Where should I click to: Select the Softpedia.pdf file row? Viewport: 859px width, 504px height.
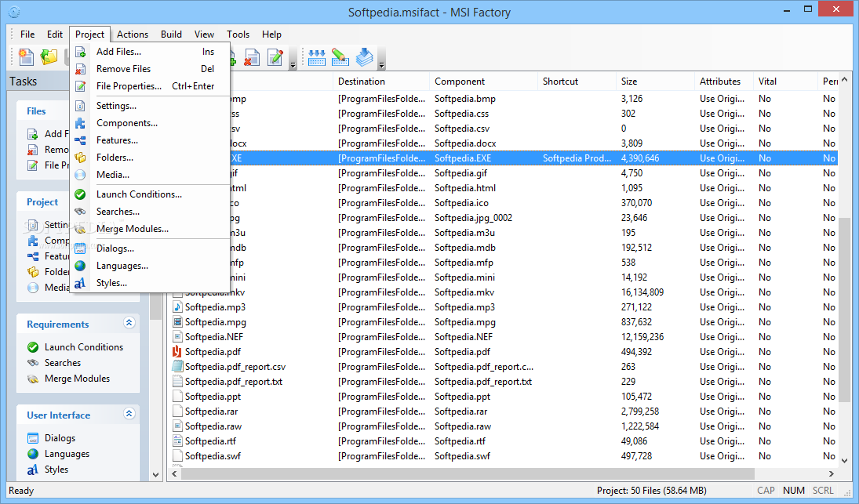(x=504, y=352)
